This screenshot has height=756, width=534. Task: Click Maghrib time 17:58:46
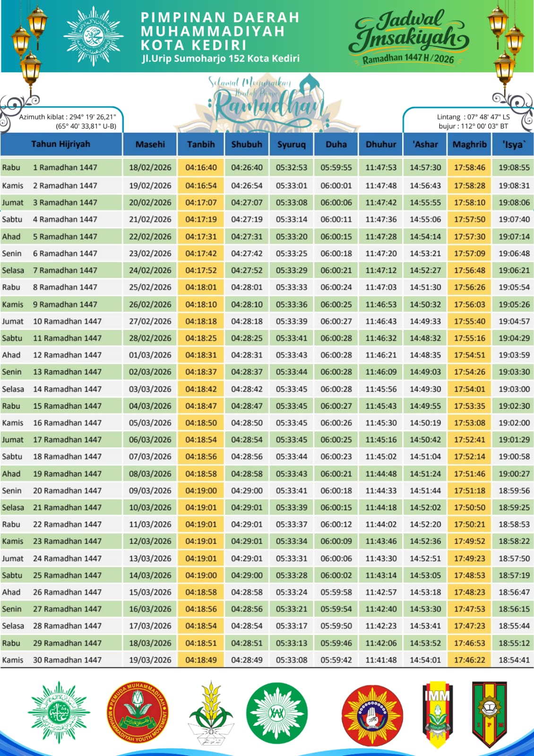tap(470, 168)
